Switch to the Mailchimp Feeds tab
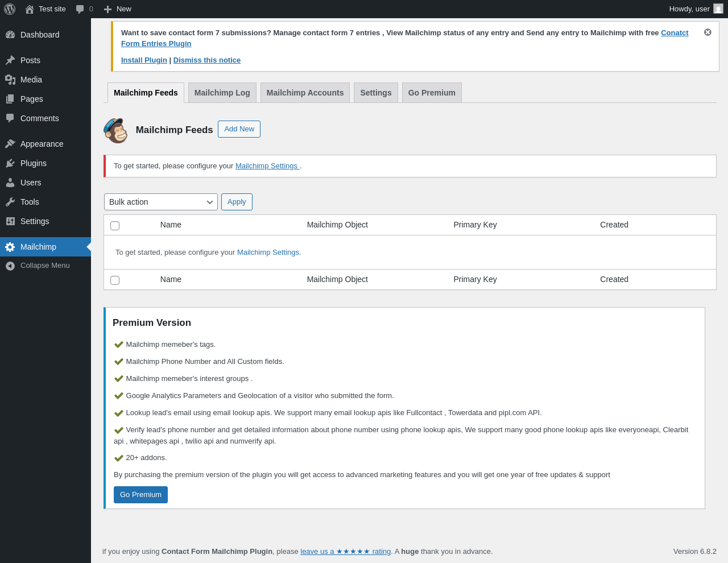728x563 pixels. (146, 93)
